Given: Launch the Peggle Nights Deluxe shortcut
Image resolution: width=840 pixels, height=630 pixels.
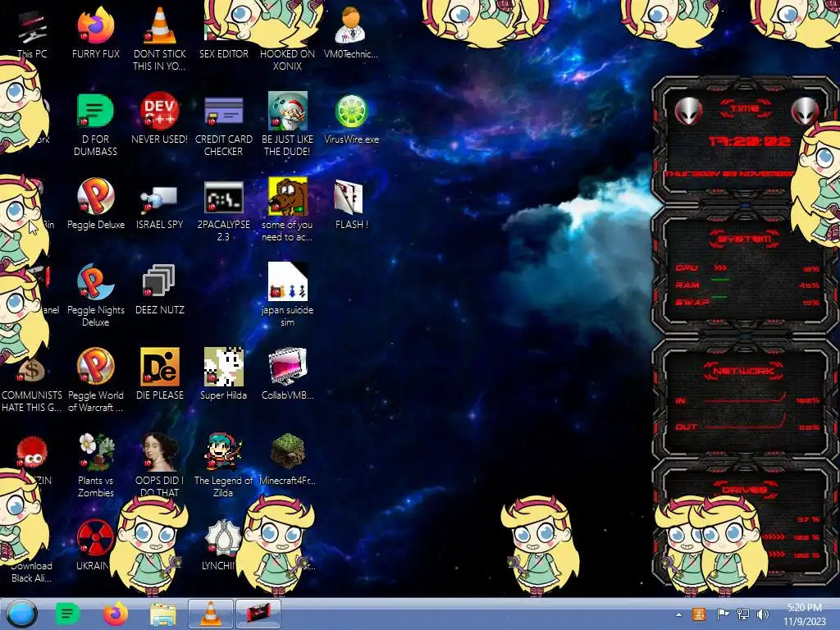Looking at the screenshot, I should pos(96,294).
